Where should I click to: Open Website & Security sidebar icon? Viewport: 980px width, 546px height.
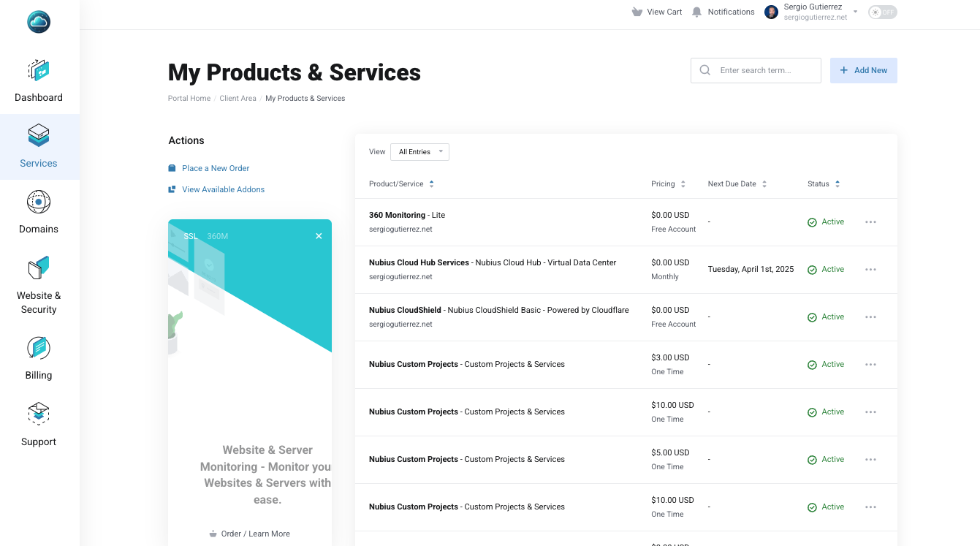(x=39, y=268)
